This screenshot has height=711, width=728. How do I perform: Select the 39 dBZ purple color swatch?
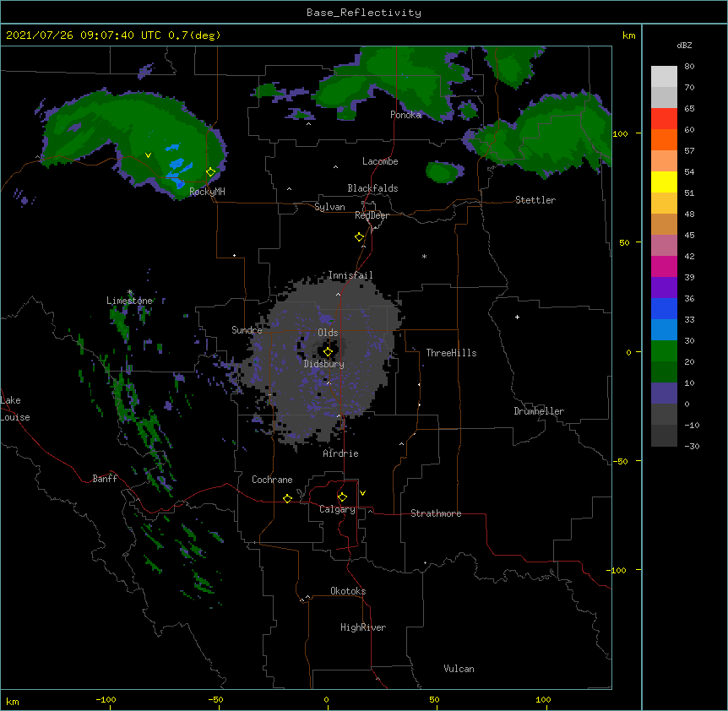664,287
